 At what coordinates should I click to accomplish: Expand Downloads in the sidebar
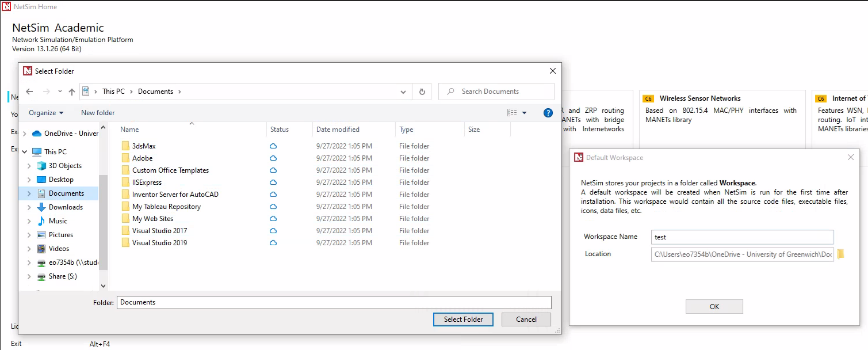[x=29, y=207]
